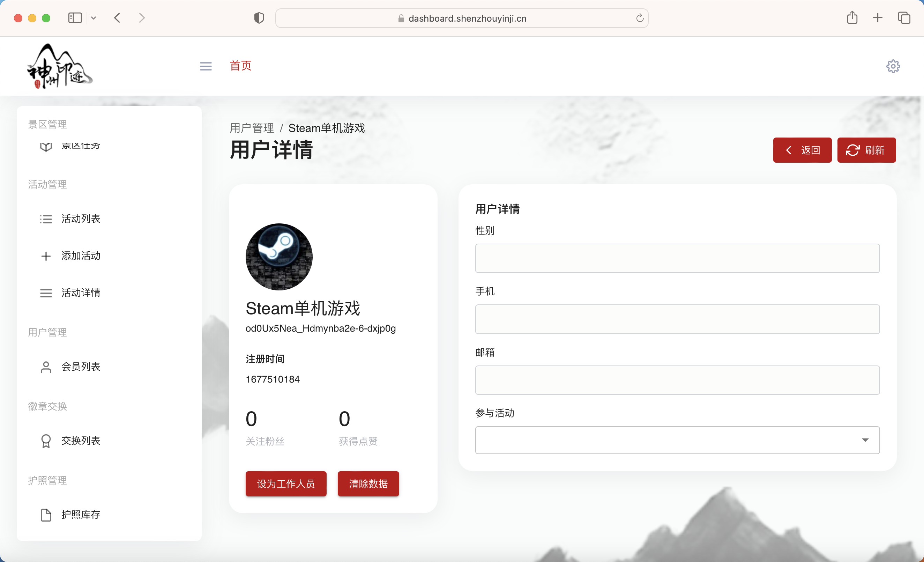Navigate via the 用户管理 breadcrumb link
Image resolution: width=924 pixels, height=562 pixels.
[252, 128]
